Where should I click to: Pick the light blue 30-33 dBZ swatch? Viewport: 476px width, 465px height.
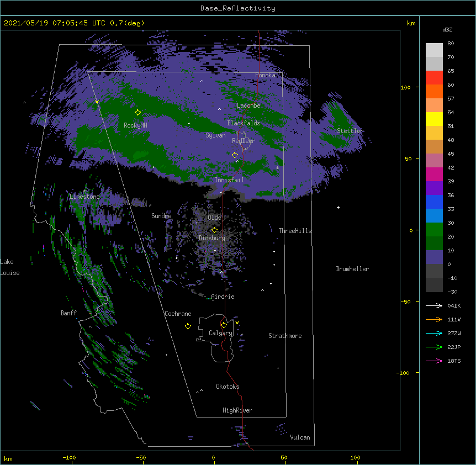pyautogui.click(x=434, y=216)
